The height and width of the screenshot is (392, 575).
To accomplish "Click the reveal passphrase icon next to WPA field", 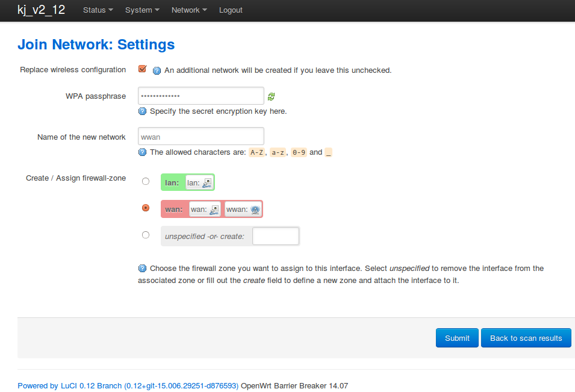I will (x=272, y=96).
